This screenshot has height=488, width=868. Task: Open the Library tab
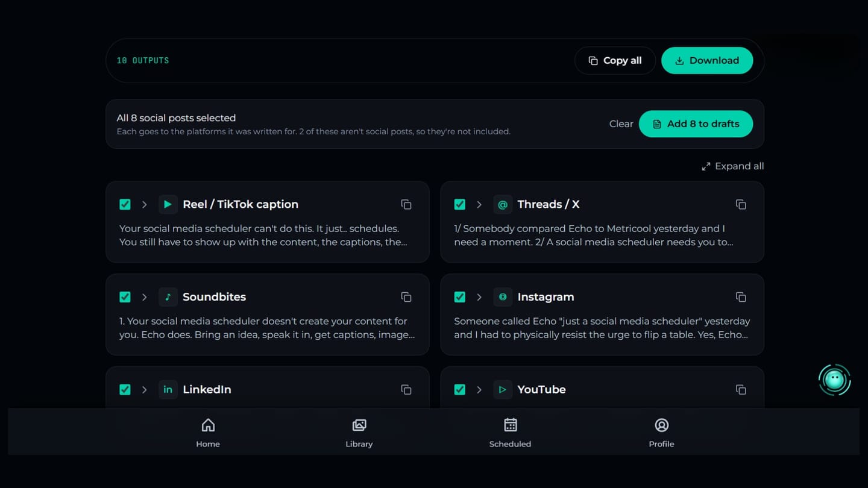[359, 433]
